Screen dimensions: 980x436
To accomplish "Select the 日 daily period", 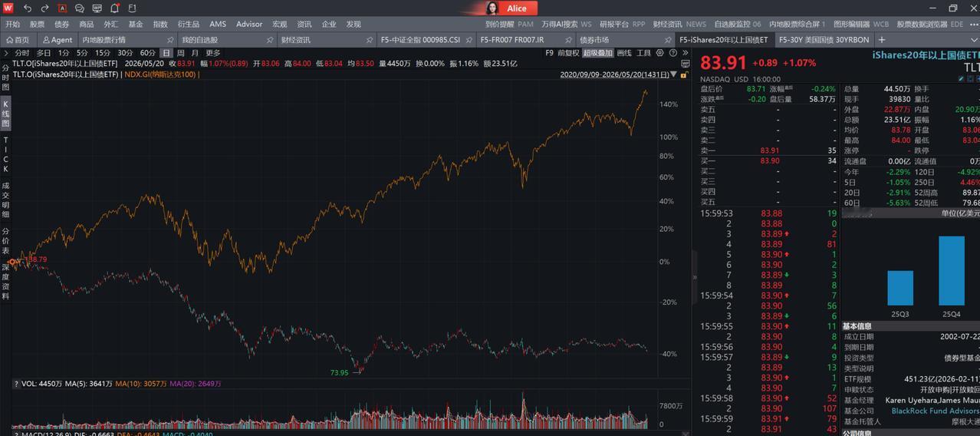I will (166, 53).
